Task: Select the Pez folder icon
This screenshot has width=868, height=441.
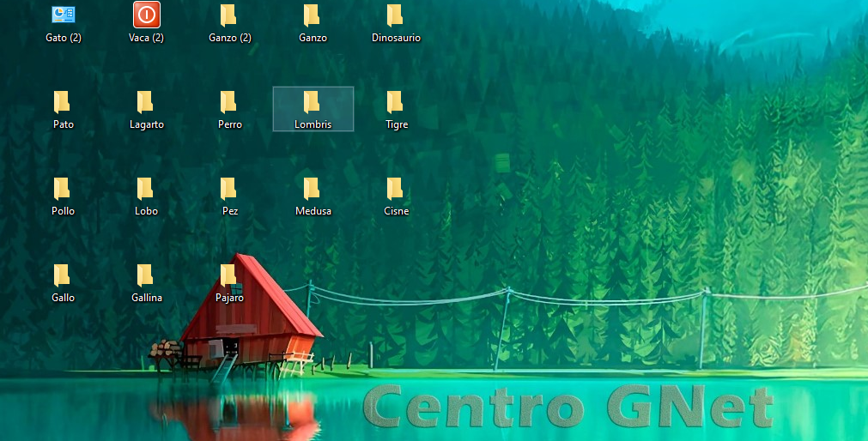Action: click(228, 189)
